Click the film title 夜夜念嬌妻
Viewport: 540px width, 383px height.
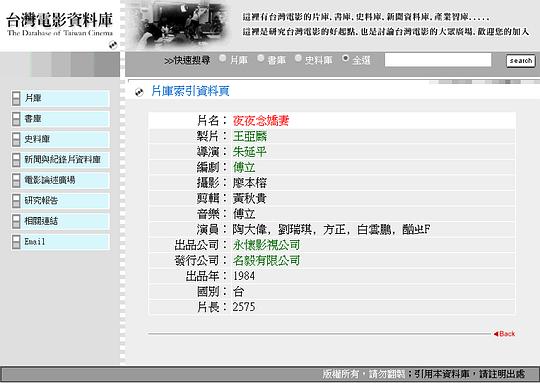[261, 121]
